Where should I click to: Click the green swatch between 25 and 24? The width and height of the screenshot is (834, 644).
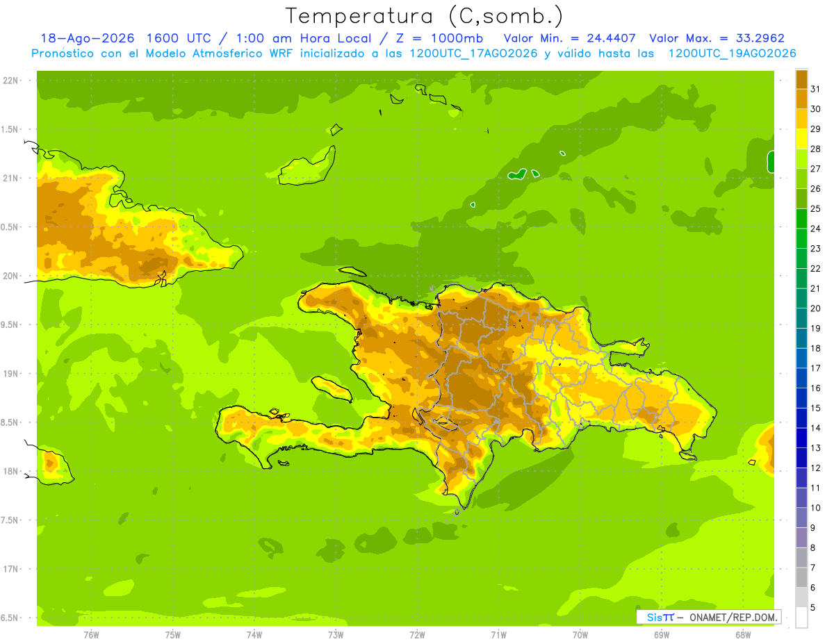[801, 218]
